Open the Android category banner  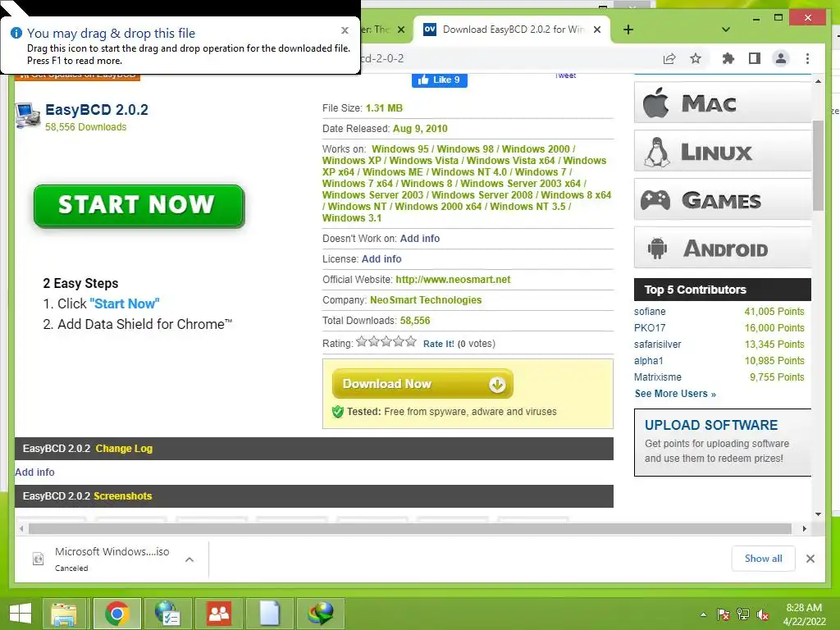723,248
